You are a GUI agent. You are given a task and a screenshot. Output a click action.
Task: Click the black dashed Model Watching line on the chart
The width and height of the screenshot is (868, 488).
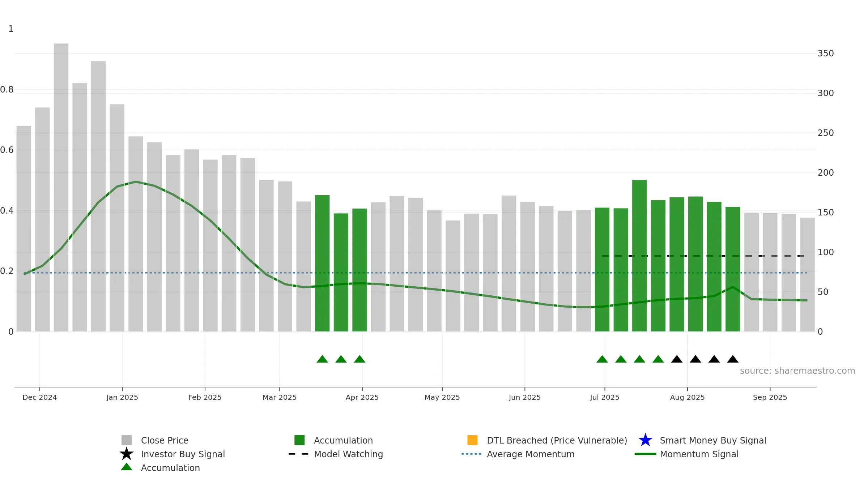click(x=703, y=256)
